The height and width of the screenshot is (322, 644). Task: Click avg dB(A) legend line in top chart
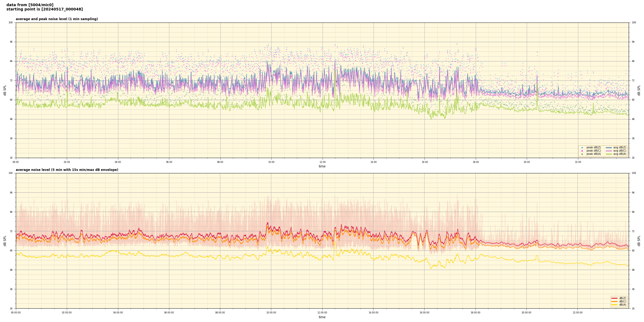coord(609,154)
